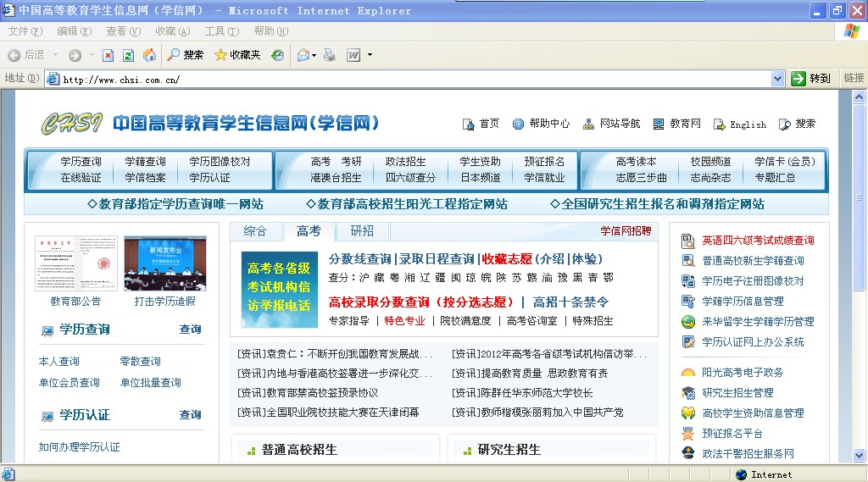Click the Mail envelope toolbar icon
The width and height of the screenshot is (868, 482).
coord(303,55)
